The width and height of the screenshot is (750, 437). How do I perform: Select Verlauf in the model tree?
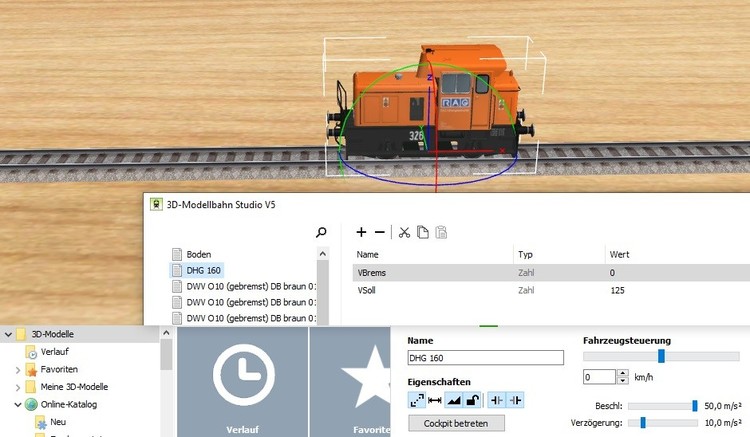[x=55, y=352]
